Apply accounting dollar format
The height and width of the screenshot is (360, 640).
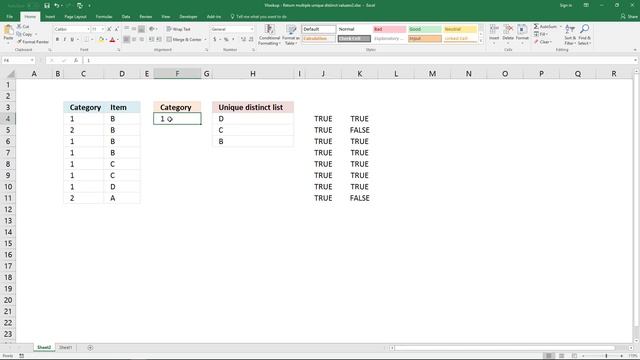[x=215, y=40]
